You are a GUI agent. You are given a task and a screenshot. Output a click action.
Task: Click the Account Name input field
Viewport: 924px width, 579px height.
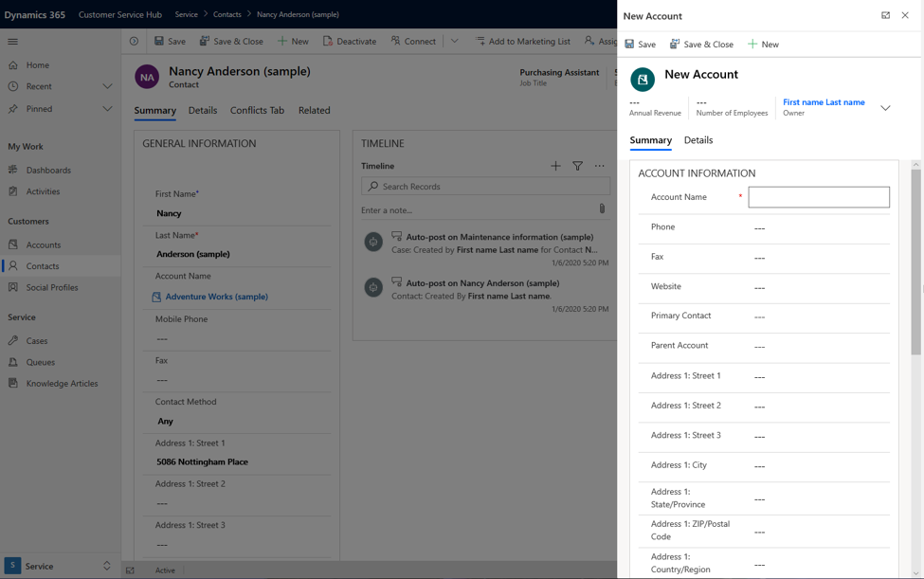click(x=819, y=196)
